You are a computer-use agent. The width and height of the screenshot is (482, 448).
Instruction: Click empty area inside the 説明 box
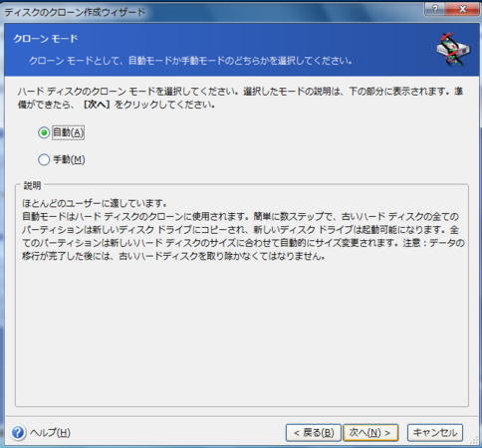[242, 332]
